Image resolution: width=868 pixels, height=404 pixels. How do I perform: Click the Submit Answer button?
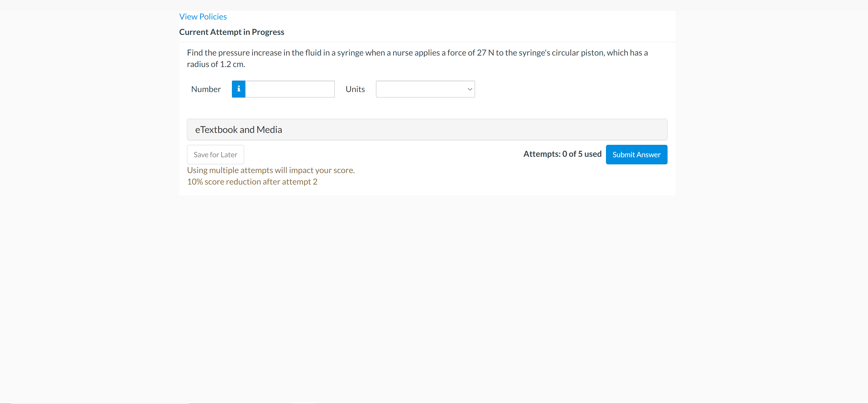coord(636,154)
